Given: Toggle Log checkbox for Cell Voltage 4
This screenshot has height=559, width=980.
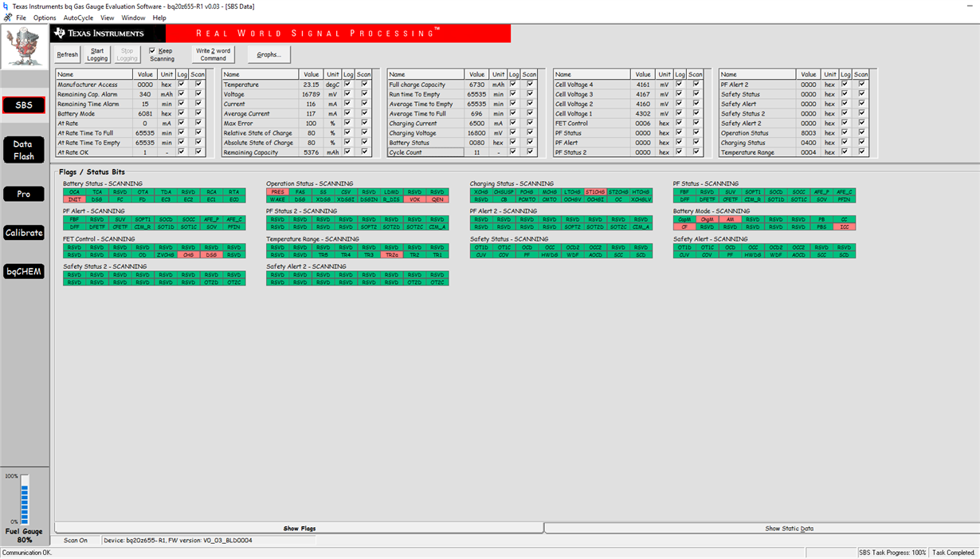Looking at the screenshot, I should pyautogui.click(x=679, y=84).
